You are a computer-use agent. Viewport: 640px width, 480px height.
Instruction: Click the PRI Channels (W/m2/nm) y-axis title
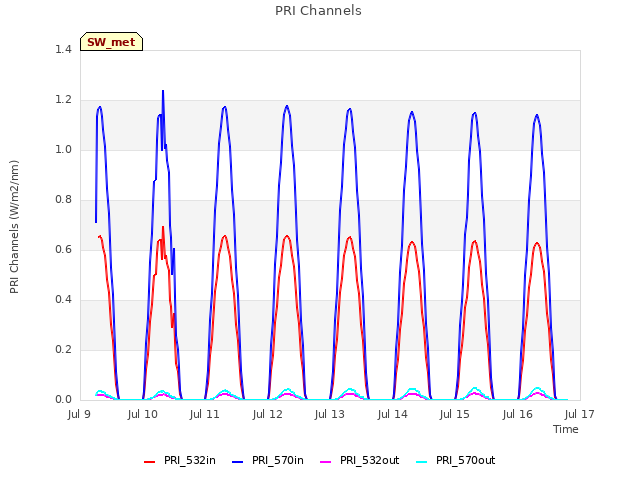coord(14,227)
